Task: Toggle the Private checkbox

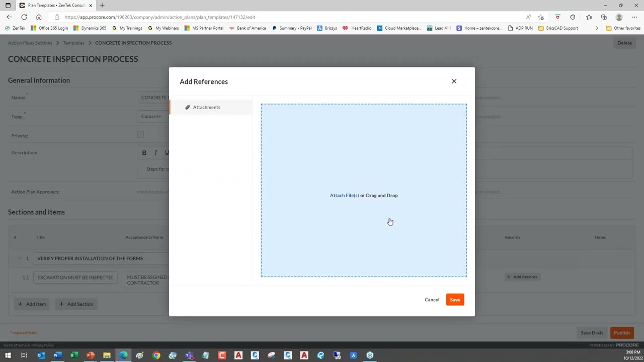Action: (x=140, y=134)
